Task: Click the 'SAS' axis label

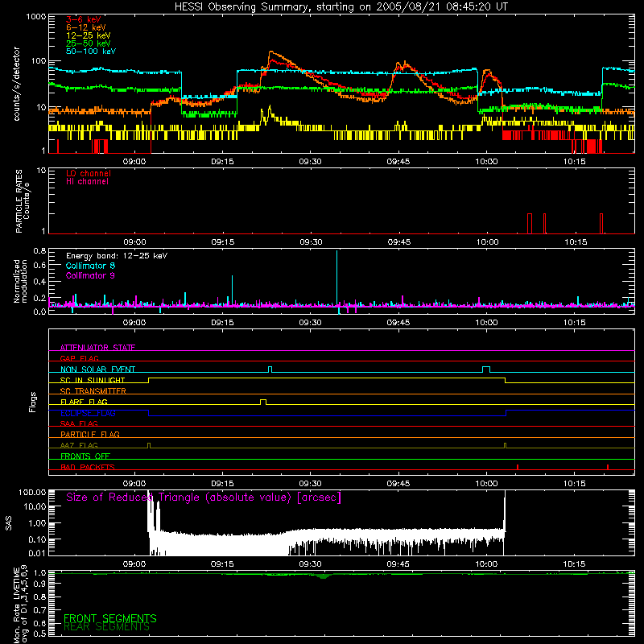Action: pos(9,523)
